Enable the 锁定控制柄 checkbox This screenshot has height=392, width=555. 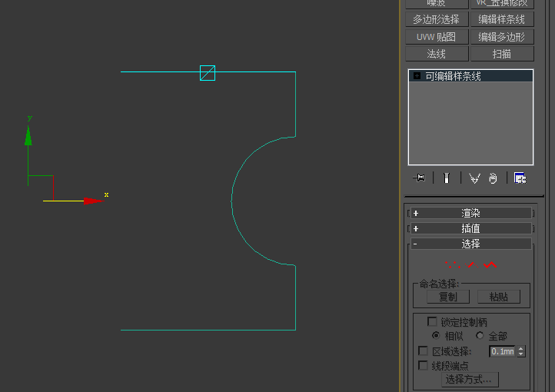pos(432,321)
